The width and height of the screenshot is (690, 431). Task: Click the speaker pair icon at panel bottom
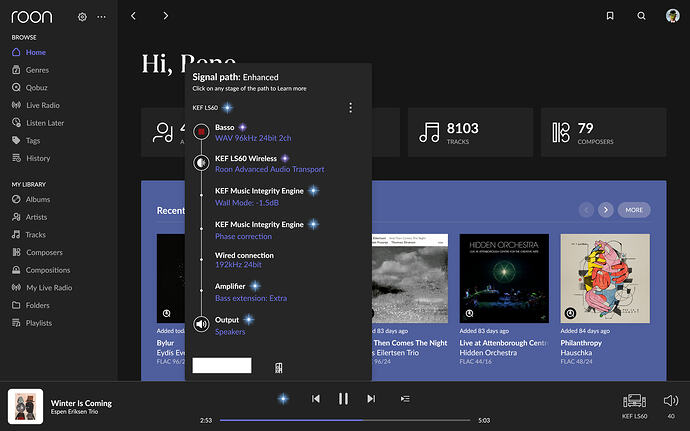click(279, 368)
